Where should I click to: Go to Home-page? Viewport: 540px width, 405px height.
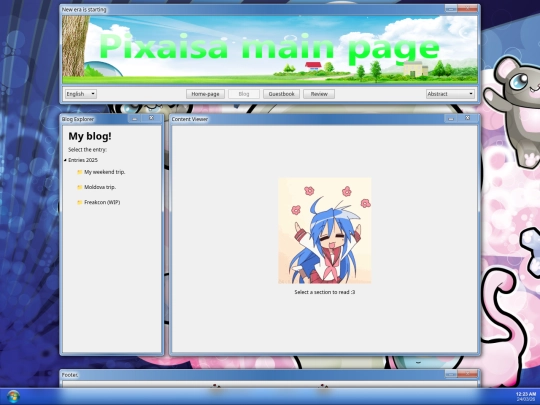point(205,94)
